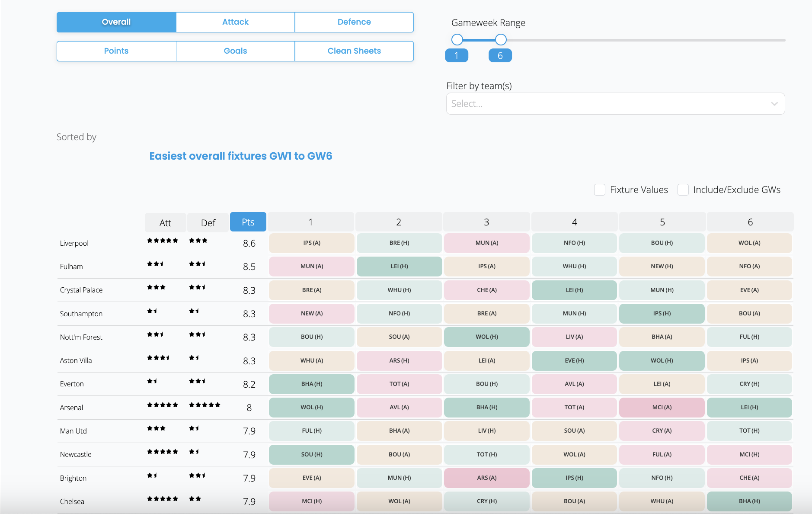This screenshot has width=812, height=514.
Task: Click the right gameweek range slider handle
Action: [501, 40]
